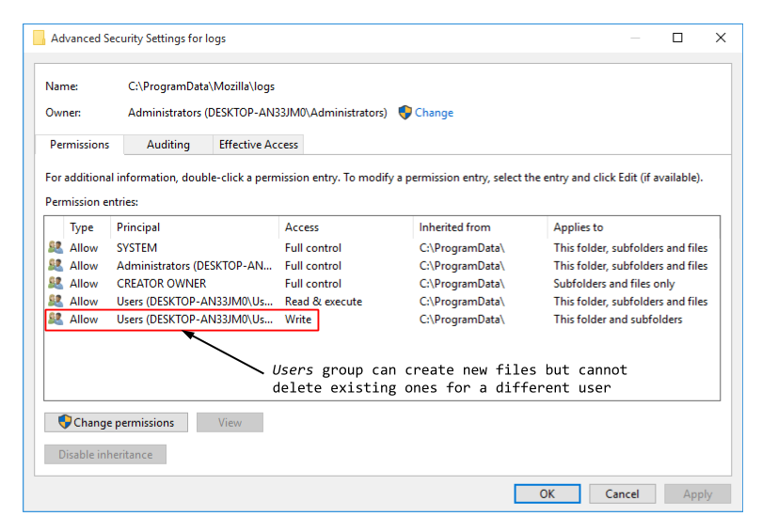Click the shield icon on Change permissions button

65,423
